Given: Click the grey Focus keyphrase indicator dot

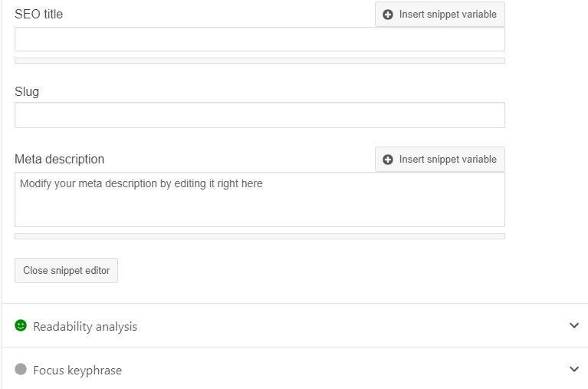Looking at the screenshot, I should (x=21, y=369).
